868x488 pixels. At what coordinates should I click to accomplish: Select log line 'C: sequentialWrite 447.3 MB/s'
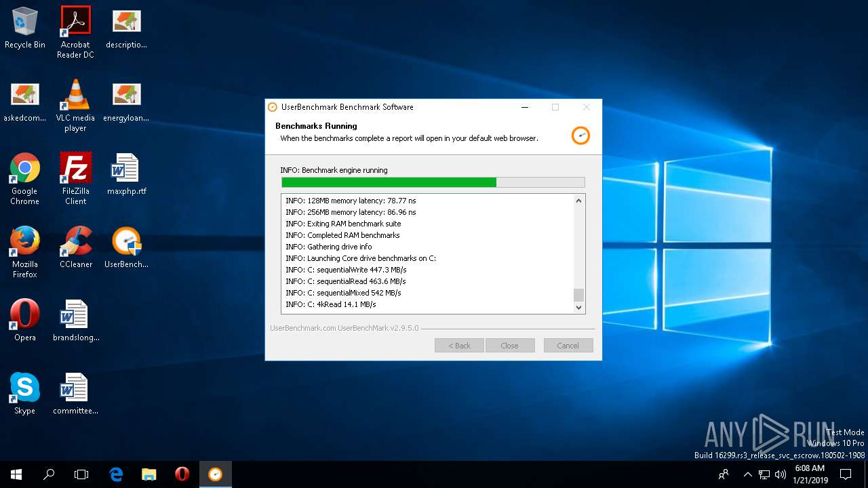pyautogui.click(x=346, y=270)
